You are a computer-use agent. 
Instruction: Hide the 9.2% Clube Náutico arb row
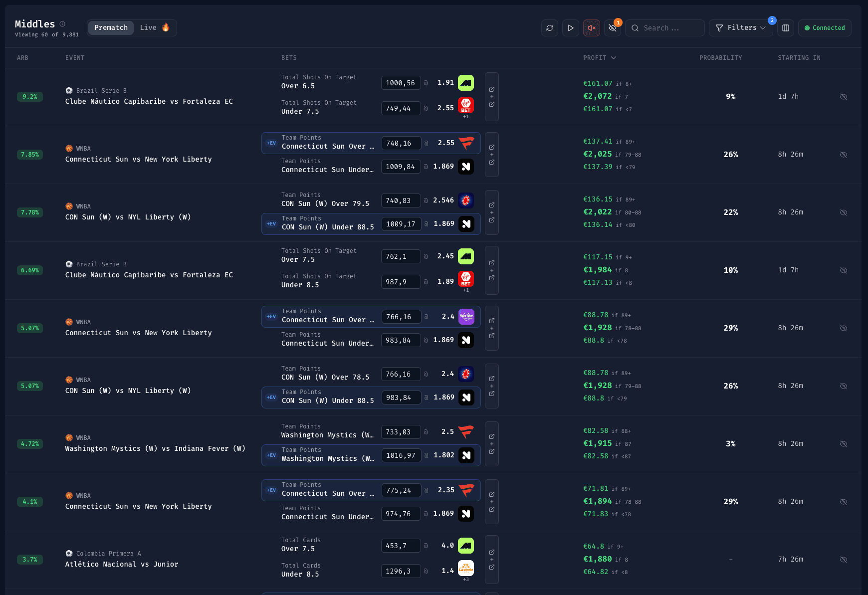coord(844,97)
